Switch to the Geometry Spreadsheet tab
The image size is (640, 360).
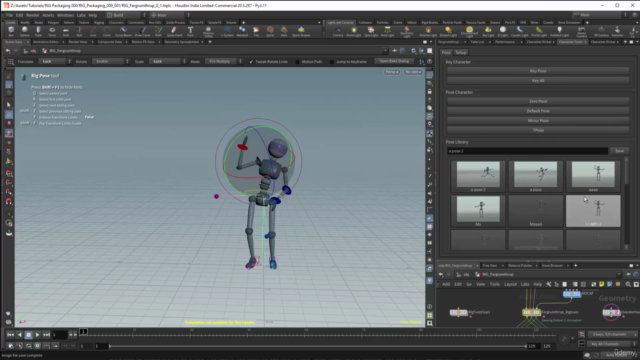click(x=182, y=42)
